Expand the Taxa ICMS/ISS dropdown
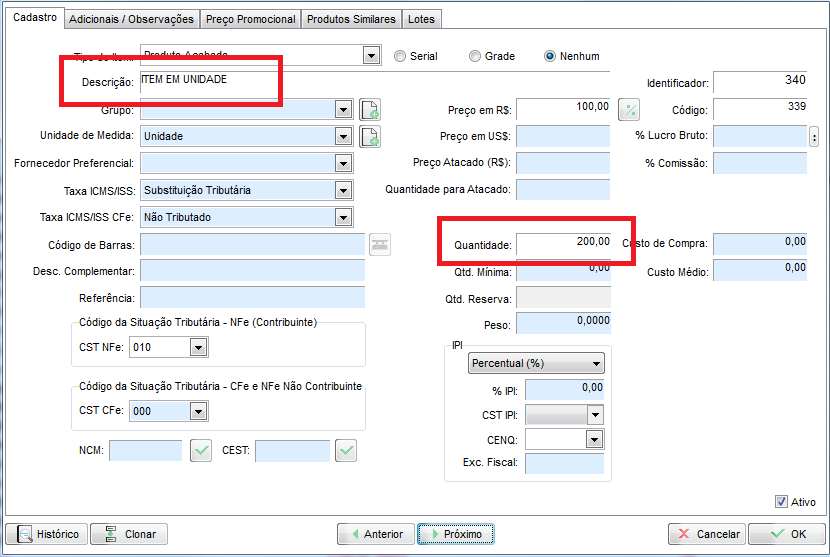Screen dimensions: 830x557 tap(343, 190)
